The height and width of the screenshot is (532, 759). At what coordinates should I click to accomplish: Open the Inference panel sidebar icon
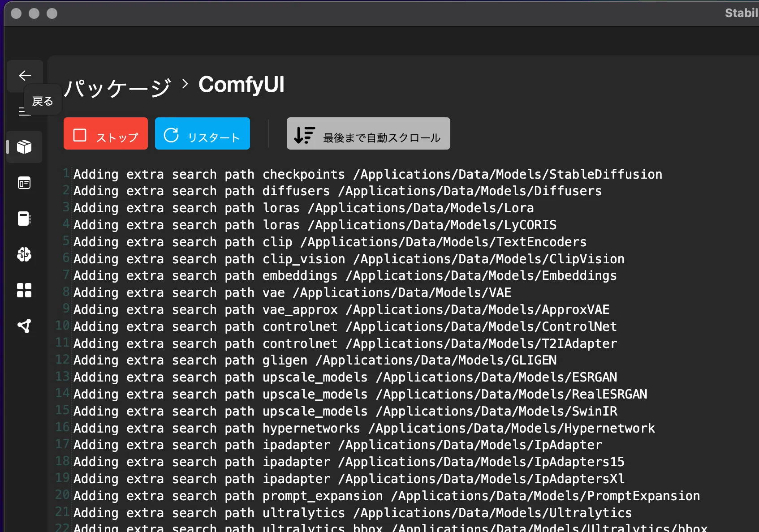point(24,183)
